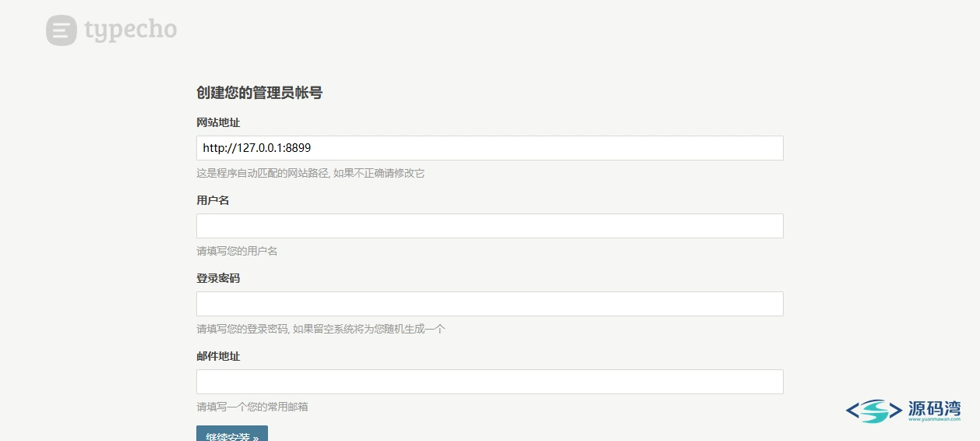Click the hint 请填写您的用户名

pos(237,251)
